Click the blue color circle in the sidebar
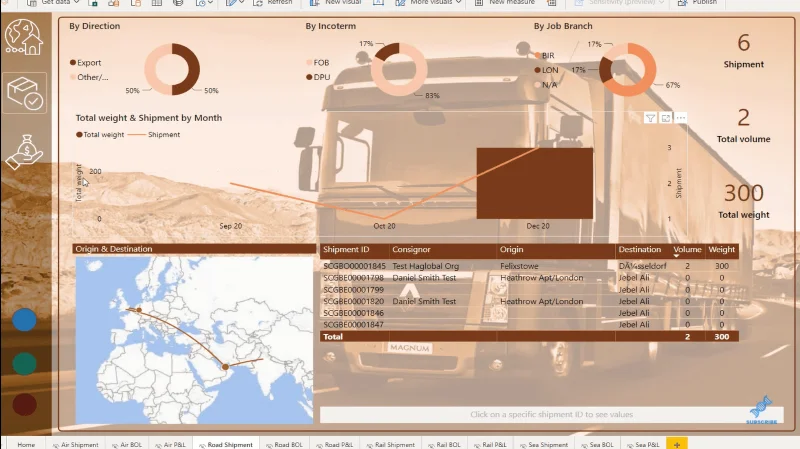 pos(24,320)
